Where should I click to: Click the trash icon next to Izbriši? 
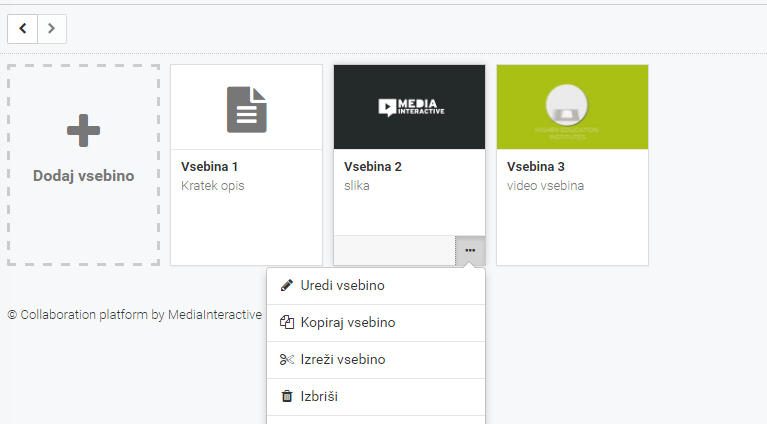point(287,396)
